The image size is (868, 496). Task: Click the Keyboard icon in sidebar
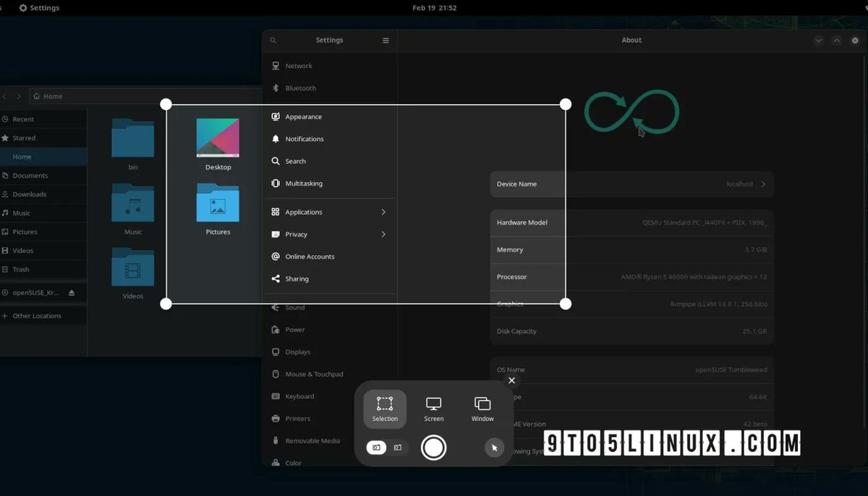(276, 396)
